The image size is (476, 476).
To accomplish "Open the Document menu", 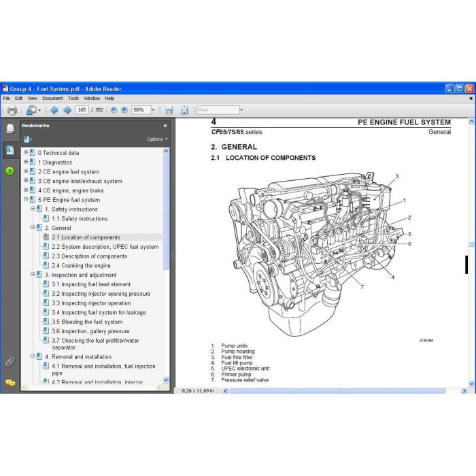I will (52, 99).
